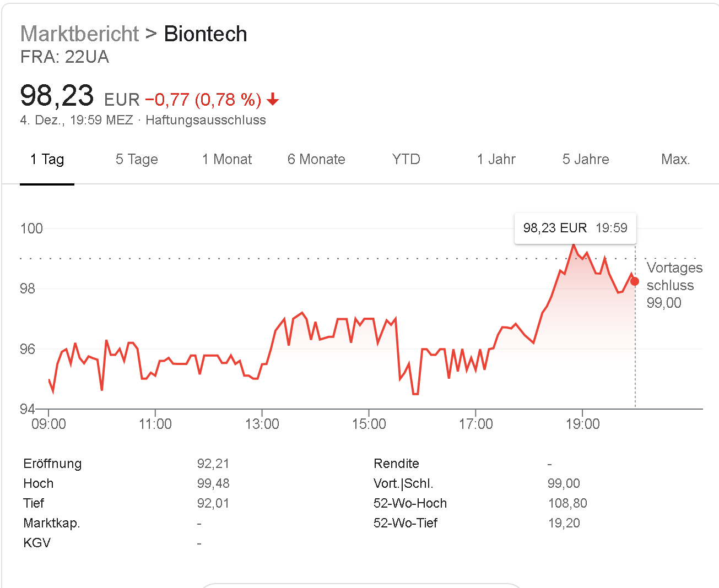Click the red down arrow price indicator
The width and height of the screenshot is (719, 588).
point(273,100)
